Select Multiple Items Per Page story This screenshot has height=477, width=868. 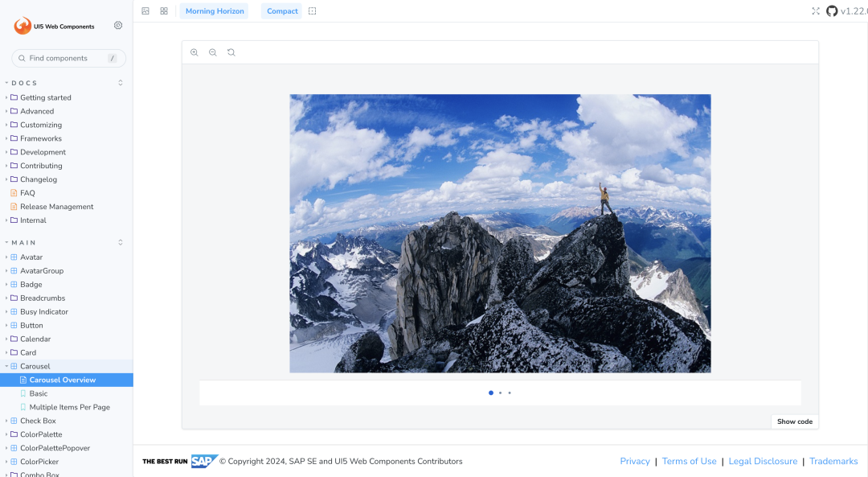point(70,407)
